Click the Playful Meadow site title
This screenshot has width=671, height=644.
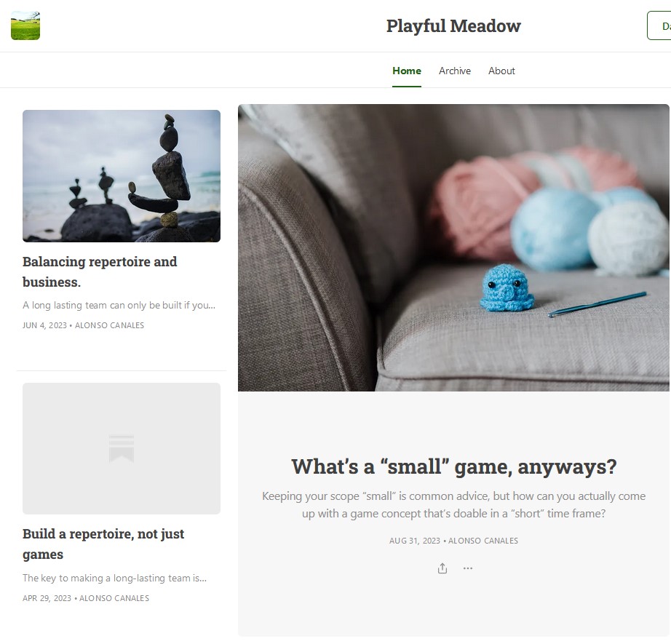(453, 25)
